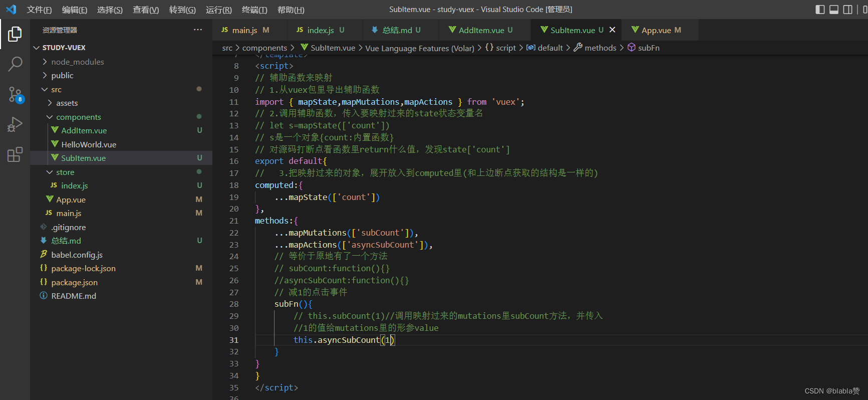The width and height of the screenshot is (868, 400).
Task: Click script breadcrumb segment
Action: pos(501,48)
